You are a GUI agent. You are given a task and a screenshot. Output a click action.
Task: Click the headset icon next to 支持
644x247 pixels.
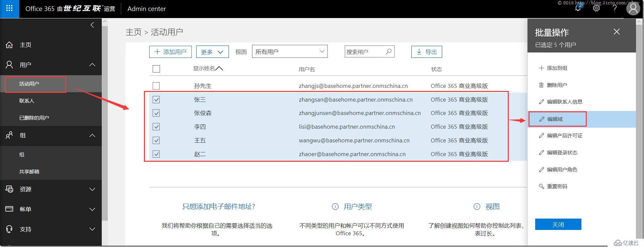[9, 229]
